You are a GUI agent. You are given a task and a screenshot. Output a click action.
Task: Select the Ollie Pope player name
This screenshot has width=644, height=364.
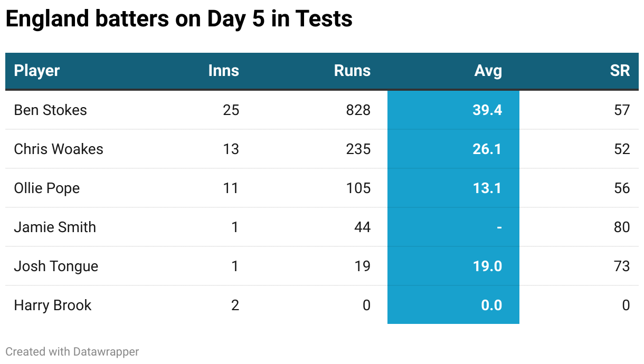(47, 188)
